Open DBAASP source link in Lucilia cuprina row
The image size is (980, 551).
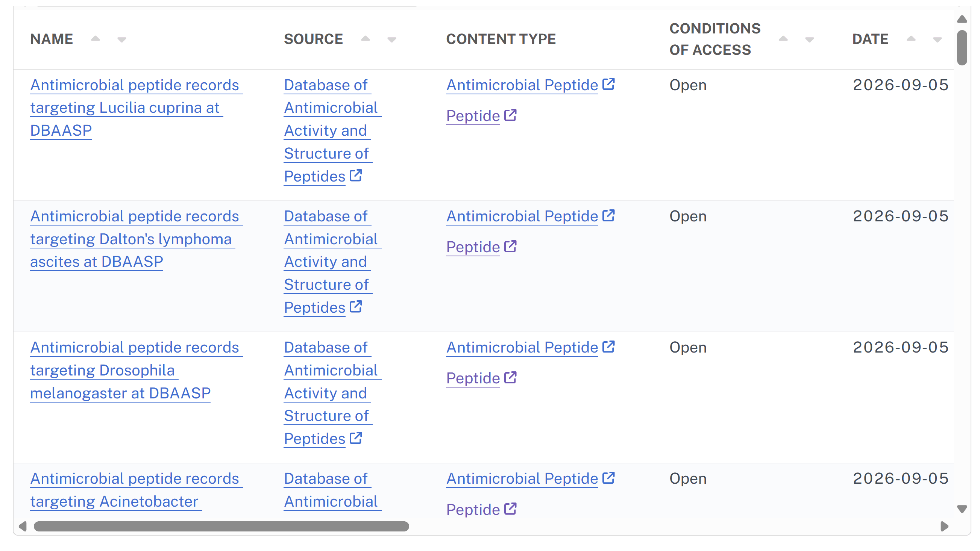click(332, 130)
